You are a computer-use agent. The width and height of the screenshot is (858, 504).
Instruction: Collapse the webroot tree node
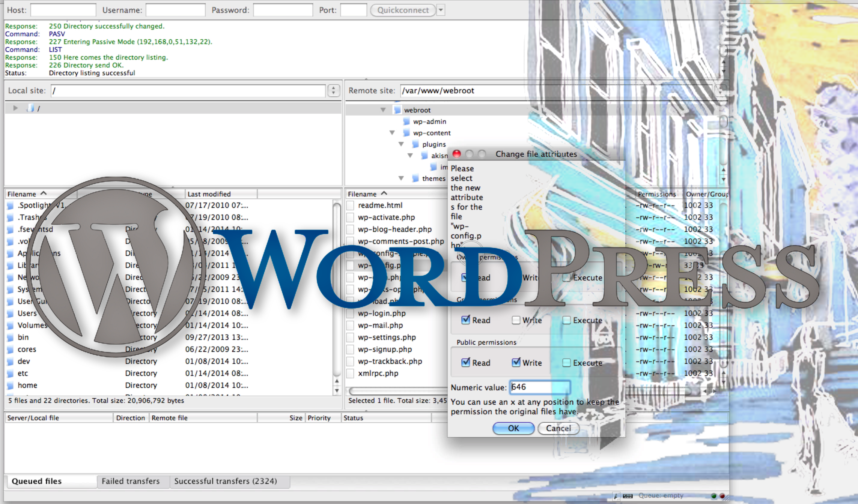tap(383, 110)
